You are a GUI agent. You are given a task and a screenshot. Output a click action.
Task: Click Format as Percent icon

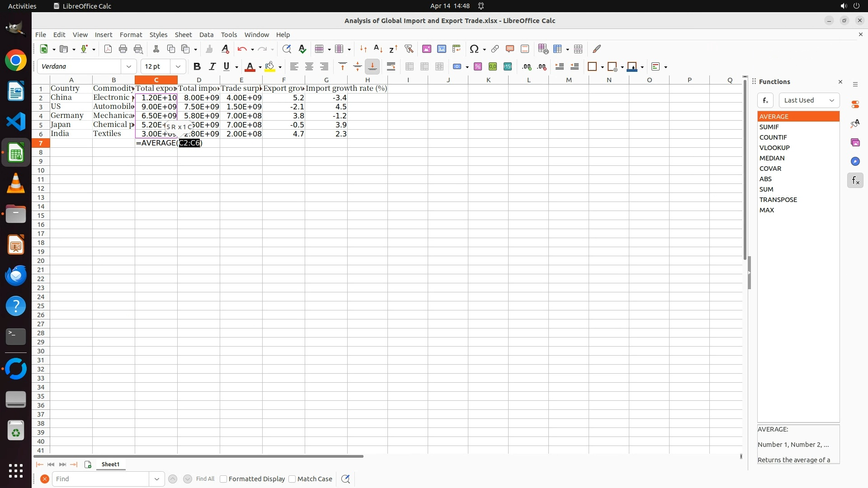(x=477, y=66)
